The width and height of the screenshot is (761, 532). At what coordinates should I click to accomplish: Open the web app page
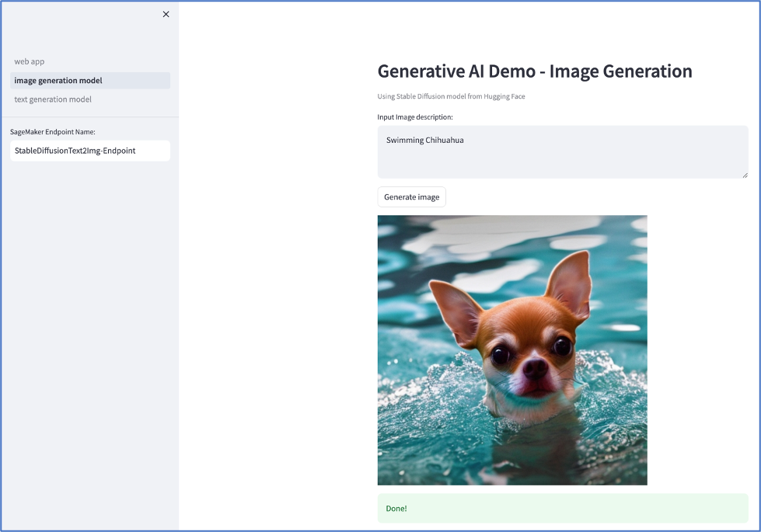(x=29, y=61)
